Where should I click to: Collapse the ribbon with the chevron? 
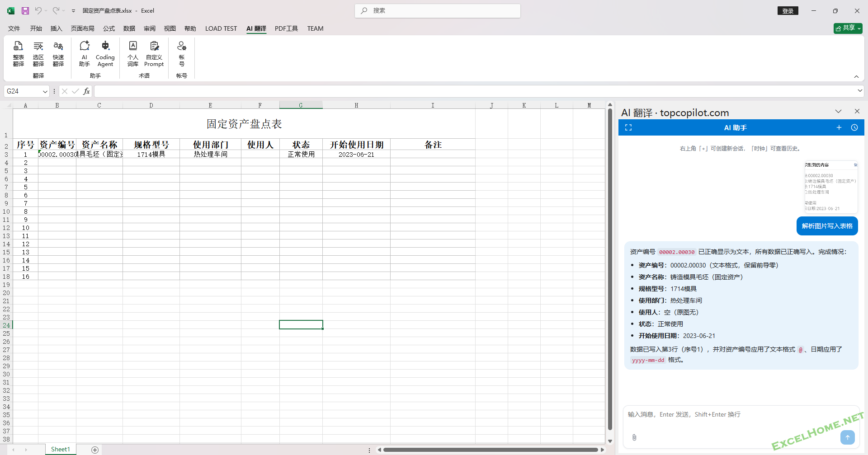(x=856, y=76)
